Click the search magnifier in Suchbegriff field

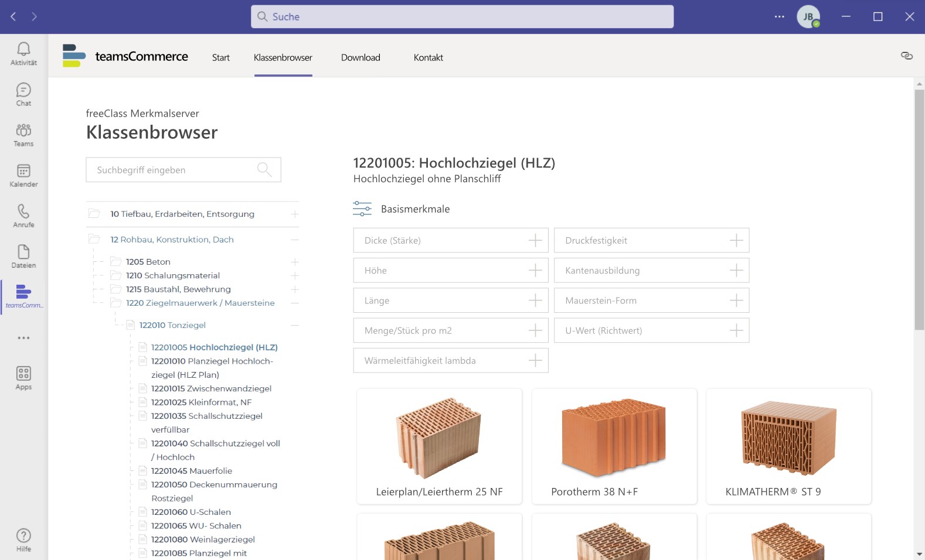tap(264, 170)
